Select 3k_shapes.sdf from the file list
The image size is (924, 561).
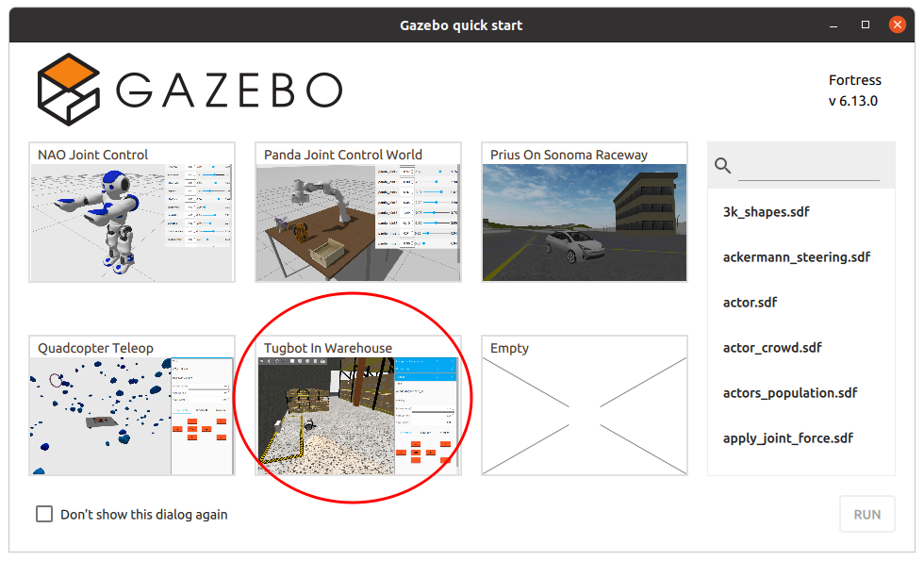click(x=766, y=211)
